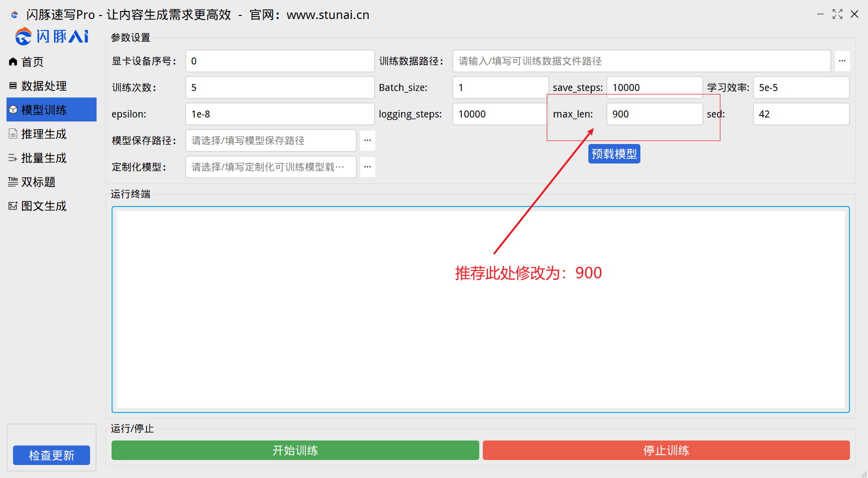The width and height of the screenshot is (868, 478).
Task: Click the 运行终端 group label
Action: point(131,194)
